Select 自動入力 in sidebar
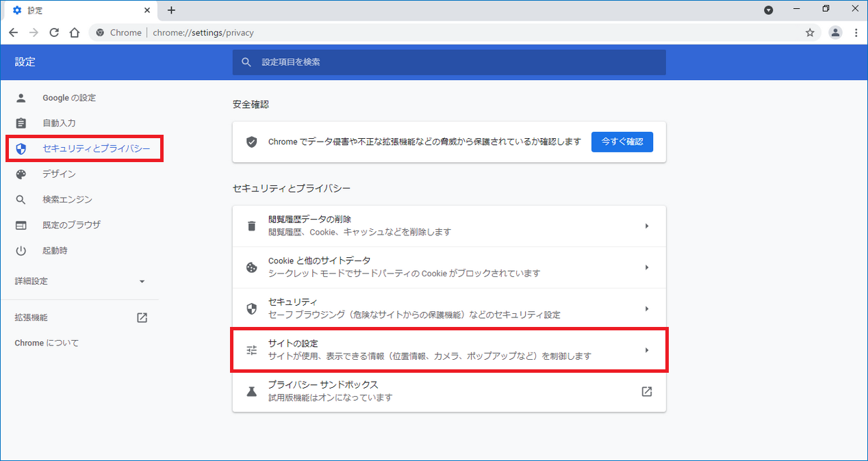Image resolution: width=868 pixels, height=461 pixels. coord(59,123)
